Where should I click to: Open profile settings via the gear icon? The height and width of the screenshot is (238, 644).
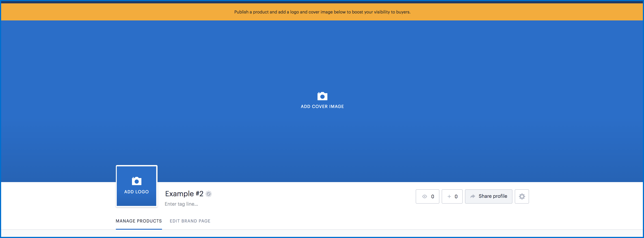[521, 196]
